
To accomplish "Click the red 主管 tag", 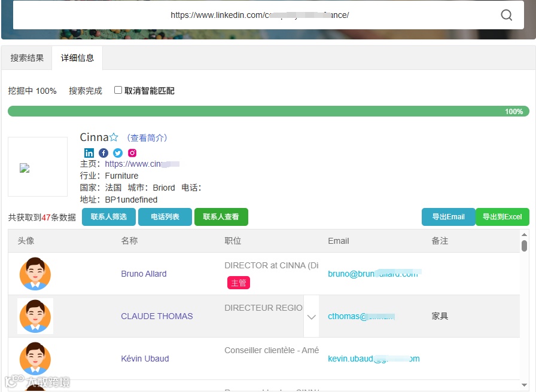I will 239,283.
